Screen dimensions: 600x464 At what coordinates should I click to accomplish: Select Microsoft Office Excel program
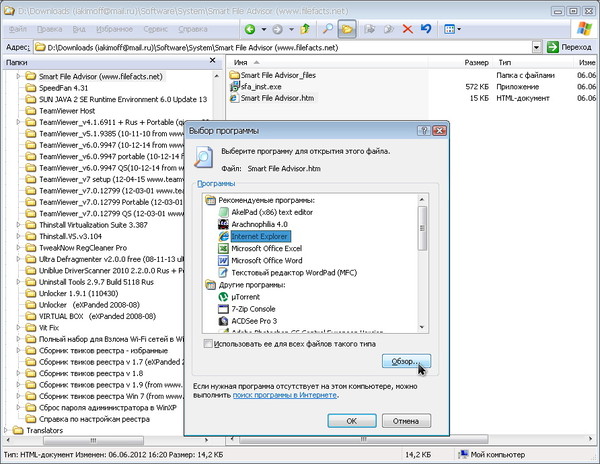(266, 248)
